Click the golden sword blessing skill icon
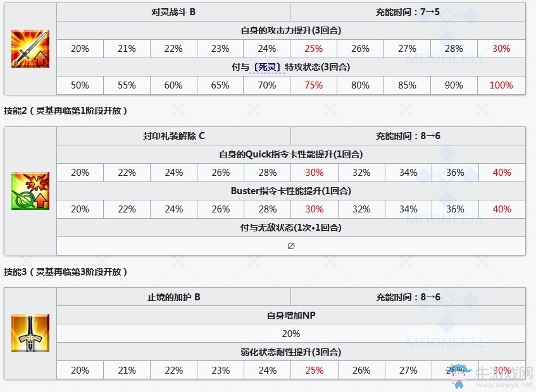Screen dimensions: 536x392 [x=30, y=333]
